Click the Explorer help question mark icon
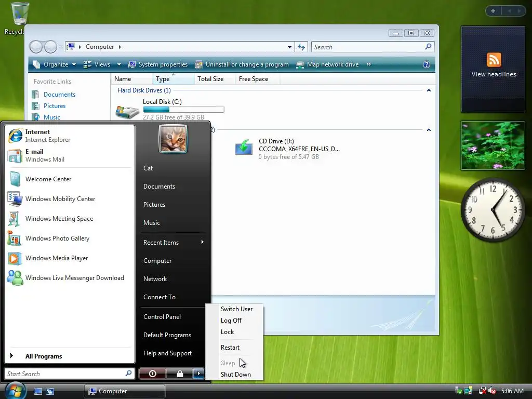Image resolution: width=532 pixels, height=399 pixels. (x=427, y=64)
